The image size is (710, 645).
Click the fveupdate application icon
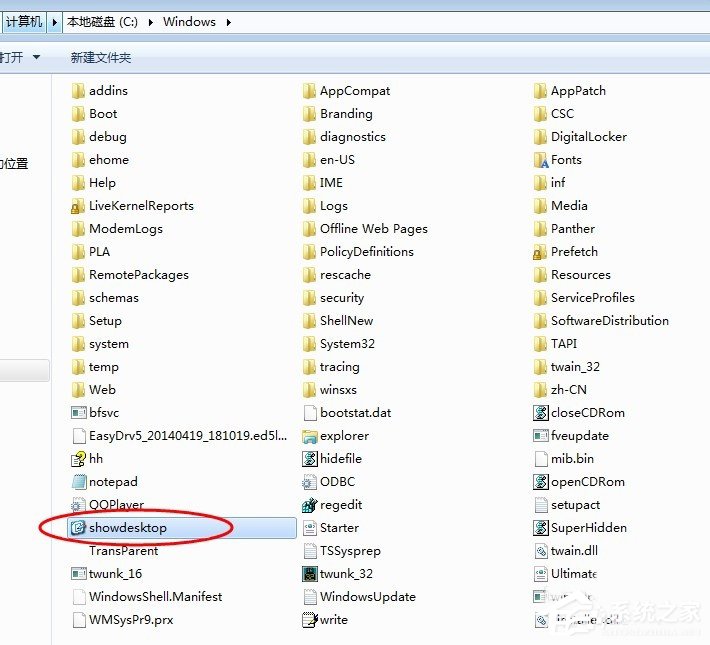(541, 436)
